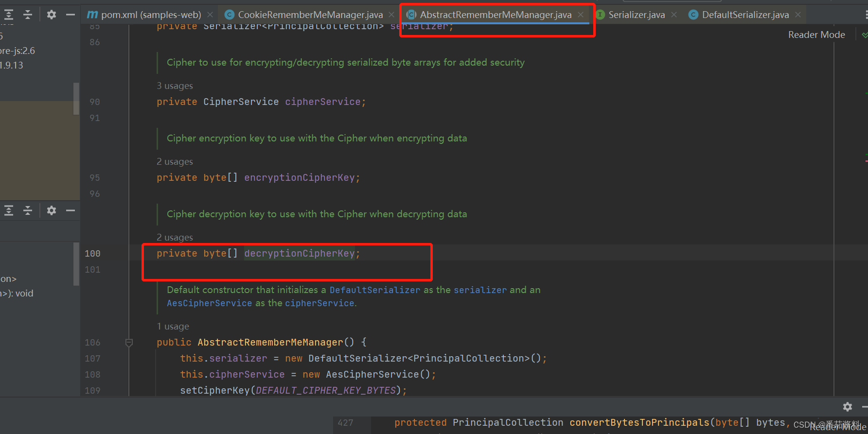This screenshot has width=868, height=434.
Task: Follow the AesCipherService doc link
Action: pos(210,303)
